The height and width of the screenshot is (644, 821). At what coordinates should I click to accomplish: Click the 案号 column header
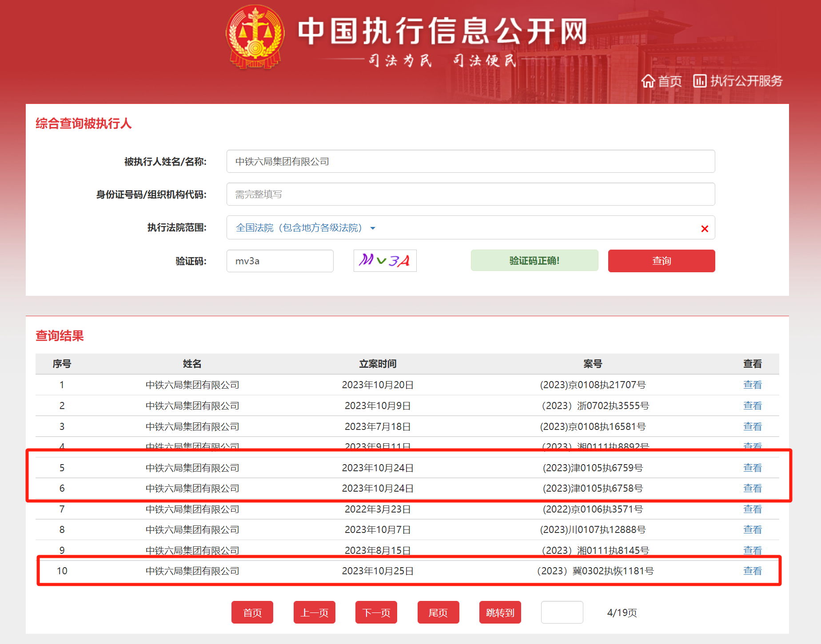[593, 364]
